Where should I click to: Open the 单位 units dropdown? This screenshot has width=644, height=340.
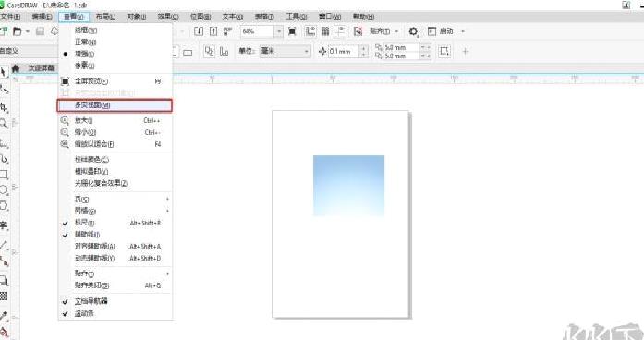[x=285, y=51]
